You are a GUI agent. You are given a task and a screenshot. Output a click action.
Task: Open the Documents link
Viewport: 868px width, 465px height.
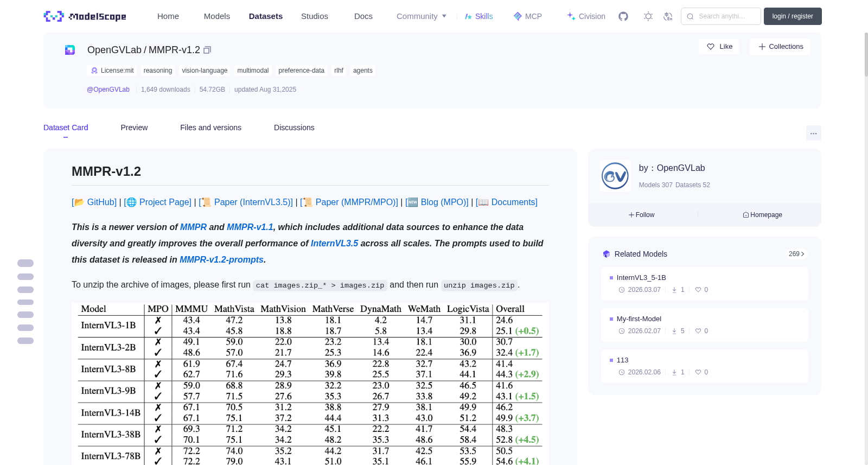coord(508,202)
